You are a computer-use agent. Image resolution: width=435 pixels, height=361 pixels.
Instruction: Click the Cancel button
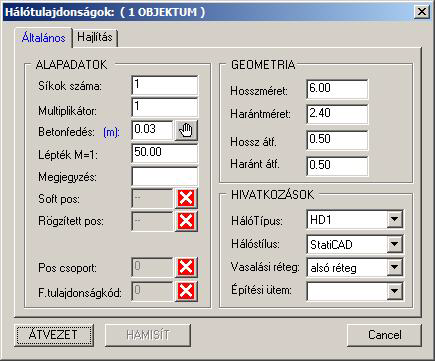(384, 335)
